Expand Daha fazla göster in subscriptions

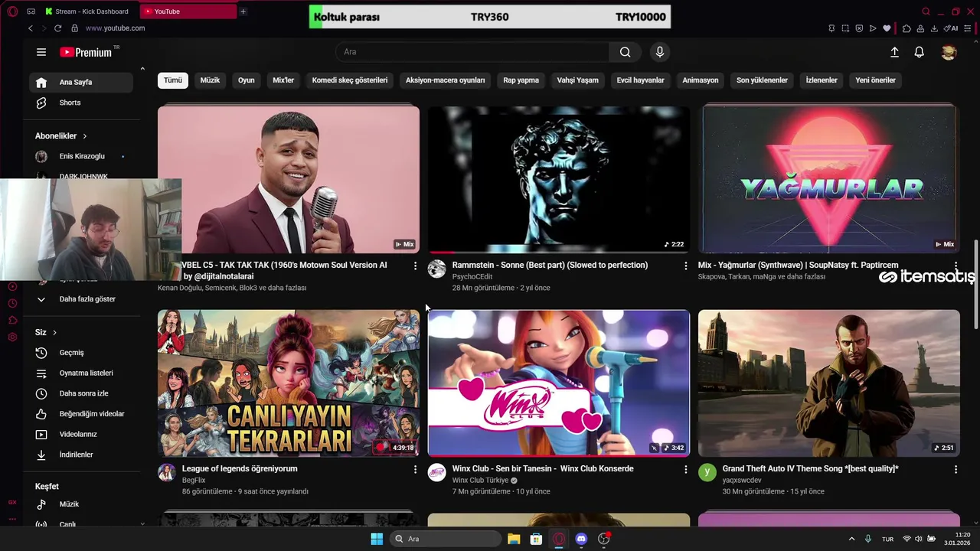pos(83,299)
